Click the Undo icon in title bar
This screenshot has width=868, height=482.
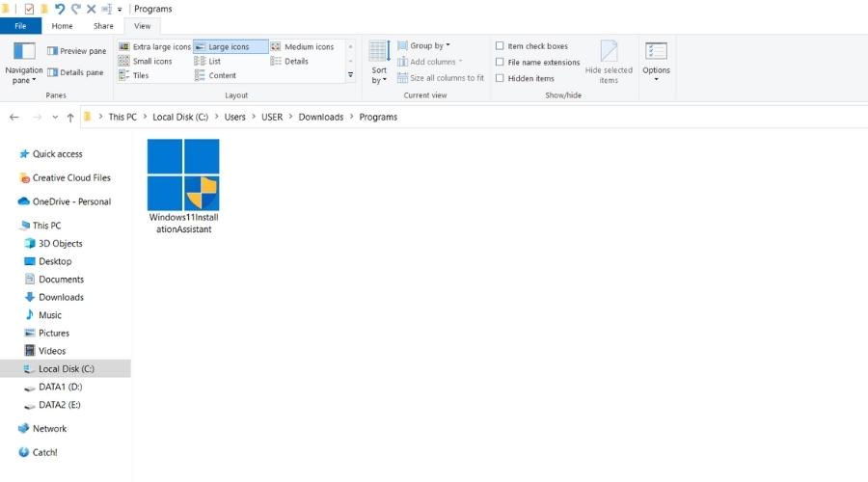point(60,9)
